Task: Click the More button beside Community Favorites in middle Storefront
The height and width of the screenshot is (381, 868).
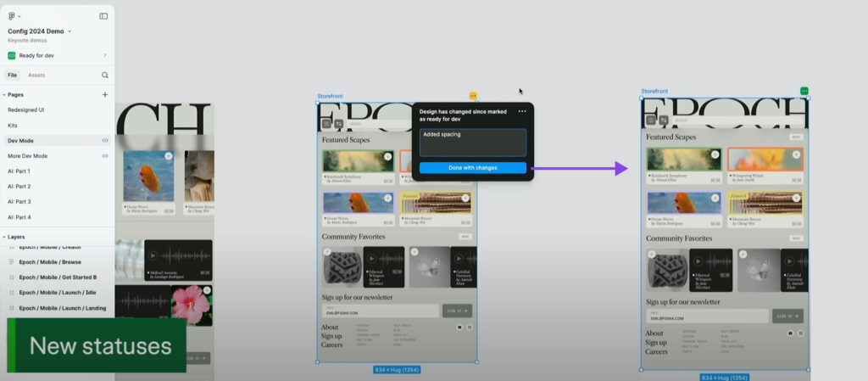Action: click(465, 237)
